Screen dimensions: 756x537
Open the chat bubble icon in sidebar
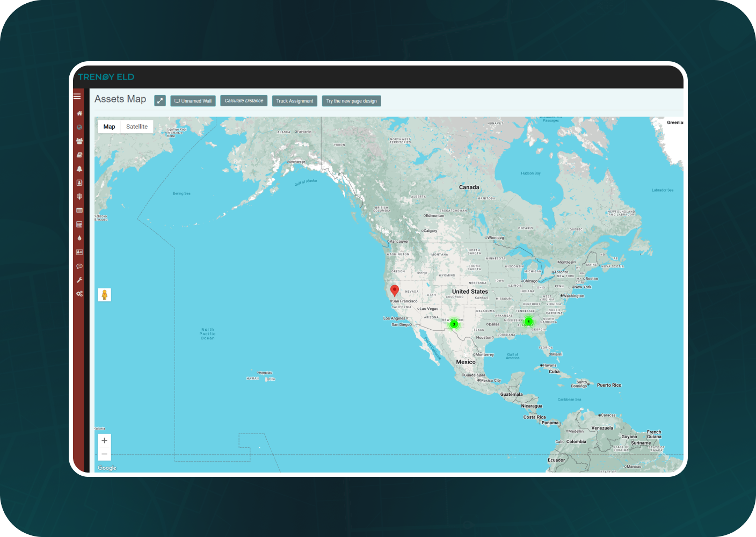[x=79, y=266]
